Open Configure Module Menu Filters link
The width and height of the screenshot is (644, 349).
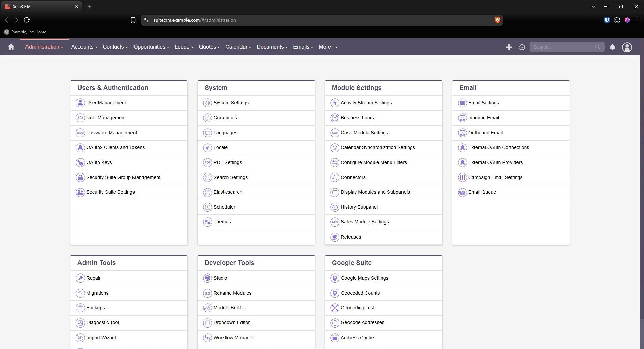click(374, 162)
